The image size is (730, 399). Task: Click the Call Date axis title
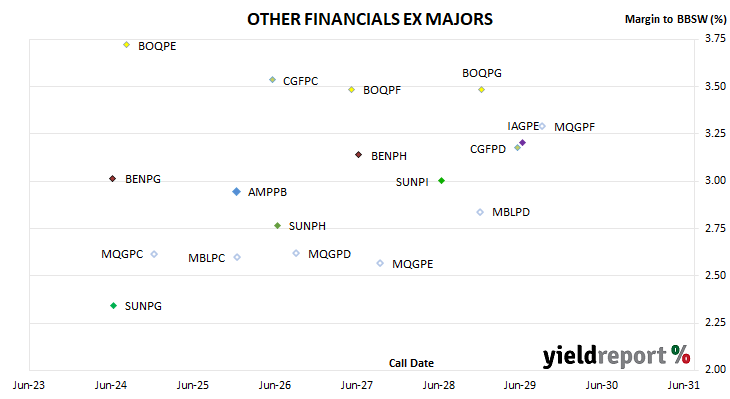[x=411, y=363]
